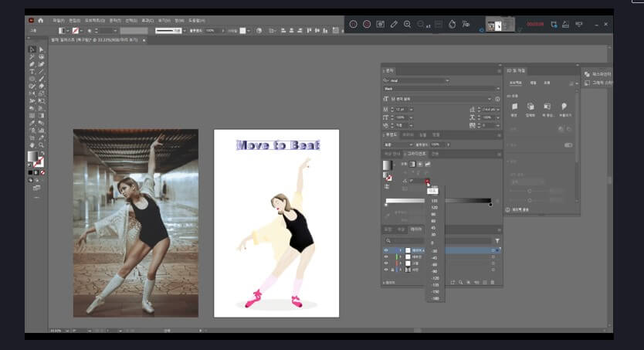Click the Home icon in the top bar

pyautogui.click(x=40, y=21)
